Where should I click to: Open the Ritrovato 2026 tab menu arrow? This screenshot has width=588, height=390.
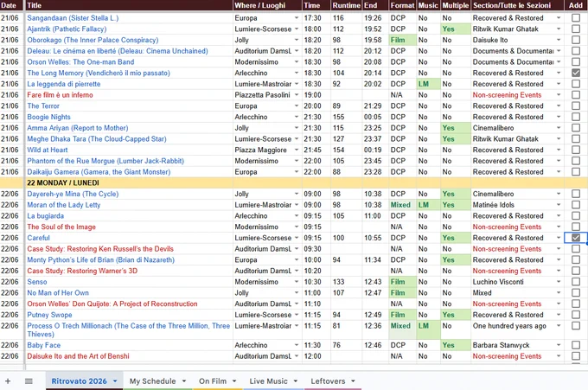(x=115, y=381)
